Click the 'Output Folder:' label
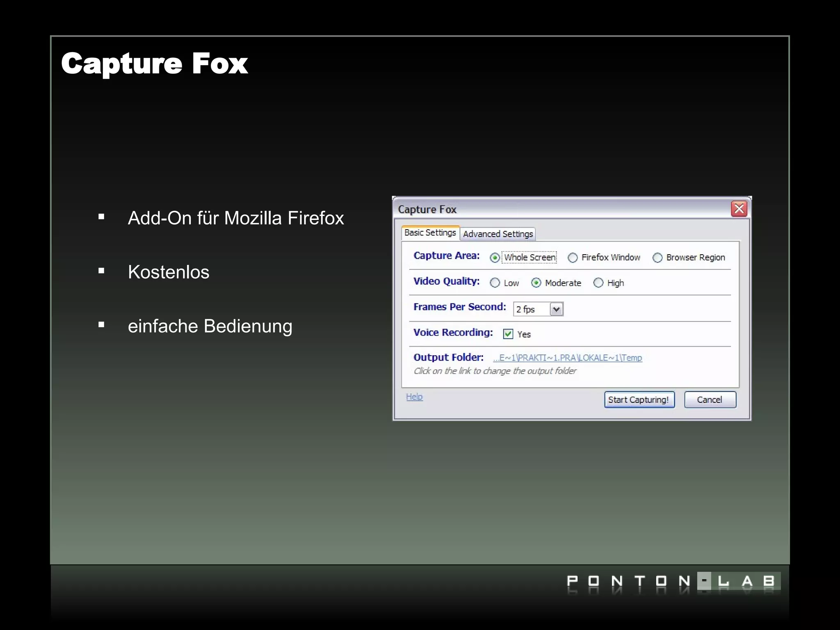 [448, 357]
